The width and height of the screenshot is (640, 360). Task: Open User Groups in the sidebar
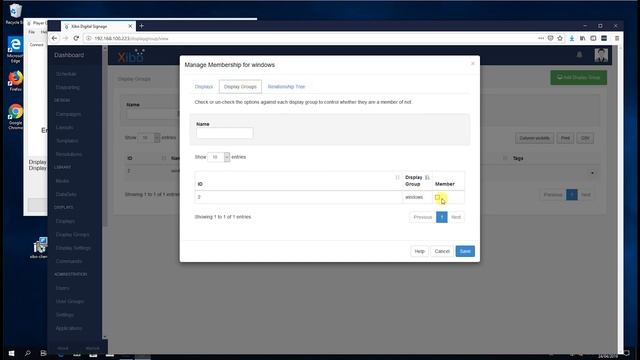tap(69, 301)
